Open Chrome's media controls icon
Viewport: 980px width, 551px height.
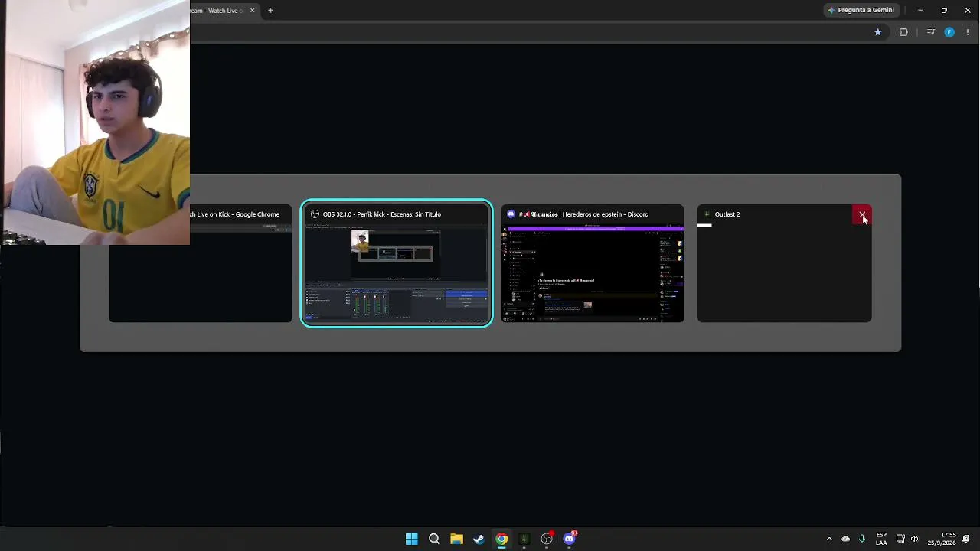[x=931, y=32]
